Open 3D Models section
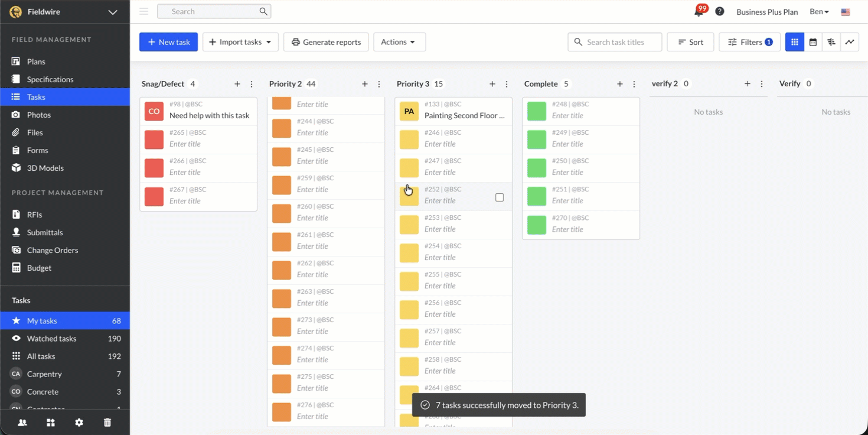Image resolution: width=868 pixels, height=435 pixels. coord(65,168)
